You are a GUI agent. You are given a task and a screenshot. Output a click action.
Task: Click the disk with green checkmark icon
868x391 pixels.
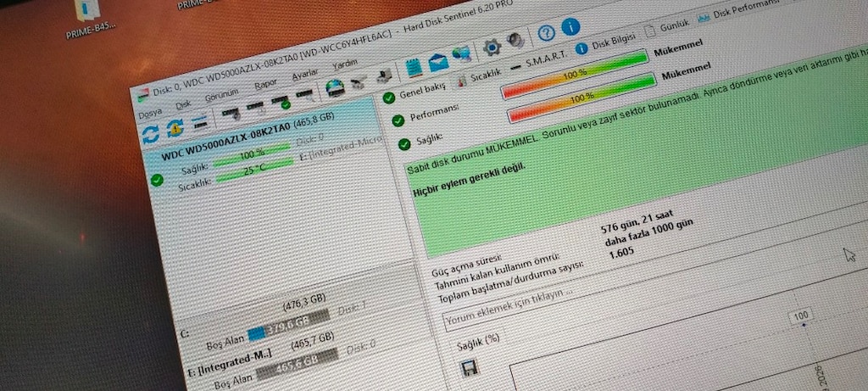point(280,101)
